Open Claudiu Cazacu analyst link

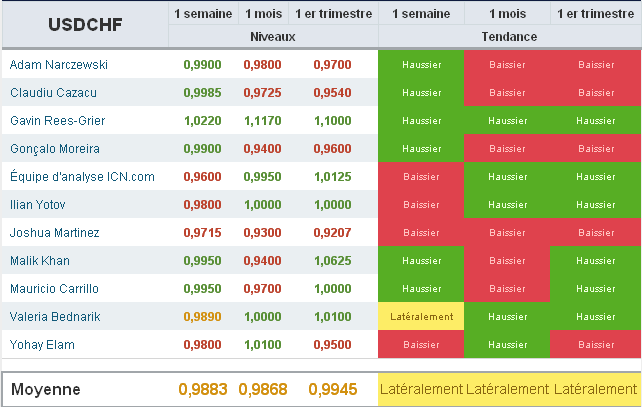(x=53, y=93)
